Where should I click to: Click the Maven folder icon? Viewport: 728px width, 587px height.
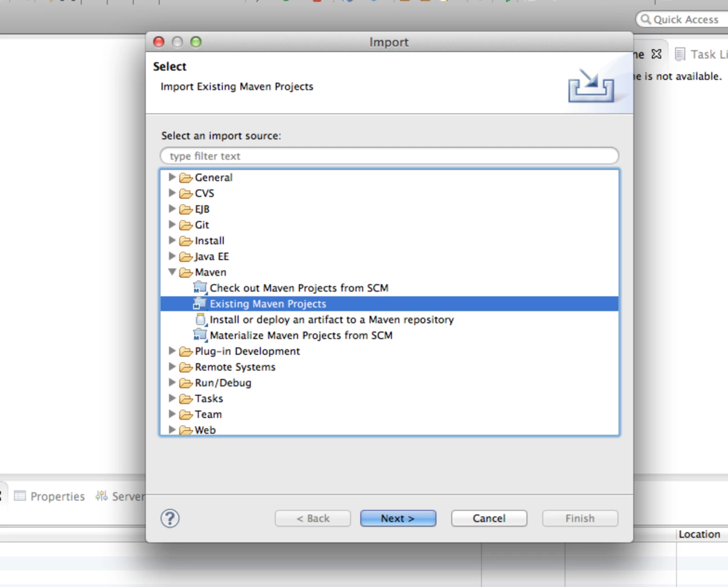[186, 272]
